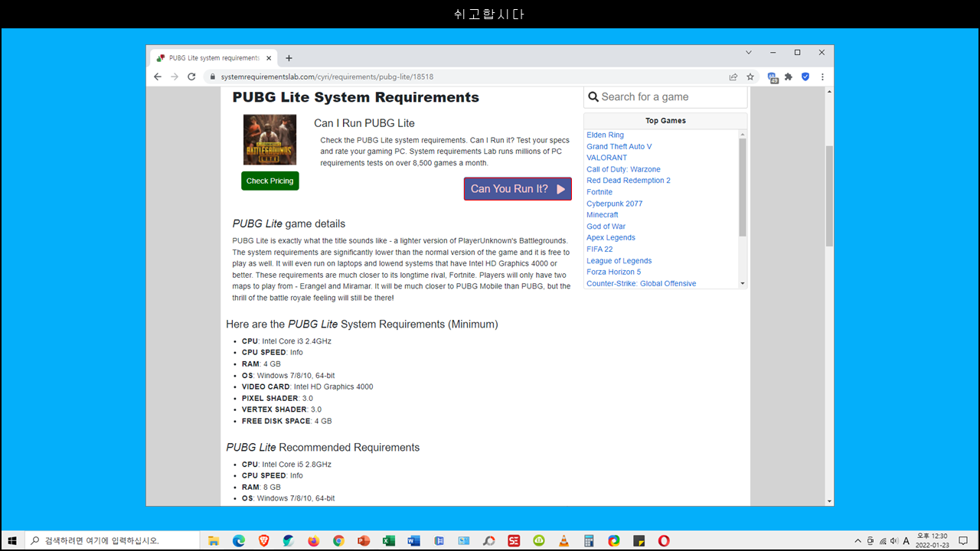Click the Check Pricing button

(x=269, y=181)
